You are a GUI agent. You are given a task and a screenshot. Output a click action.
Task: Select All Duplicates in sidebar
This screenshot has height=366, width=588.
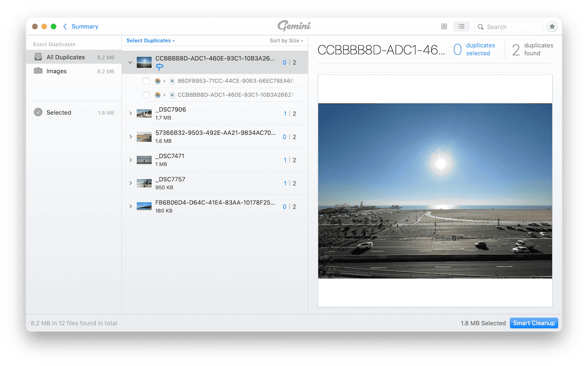[74, 57]
